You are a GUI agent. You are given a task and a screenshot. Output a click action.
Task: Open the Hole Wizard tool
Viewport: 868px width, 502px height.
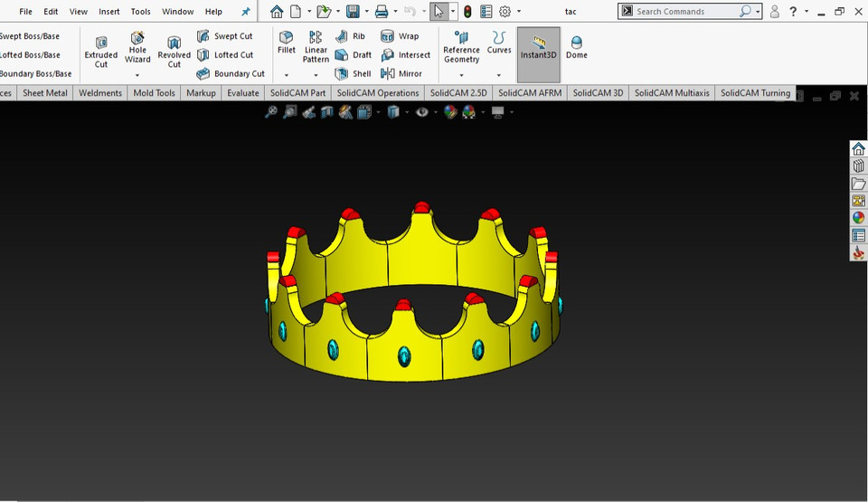tap(137, 47)
